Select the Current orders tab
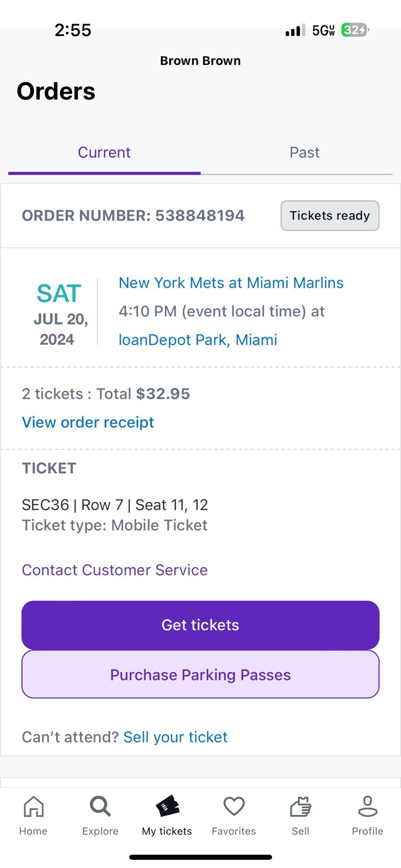Screen dimensions: 401x868 104,153
